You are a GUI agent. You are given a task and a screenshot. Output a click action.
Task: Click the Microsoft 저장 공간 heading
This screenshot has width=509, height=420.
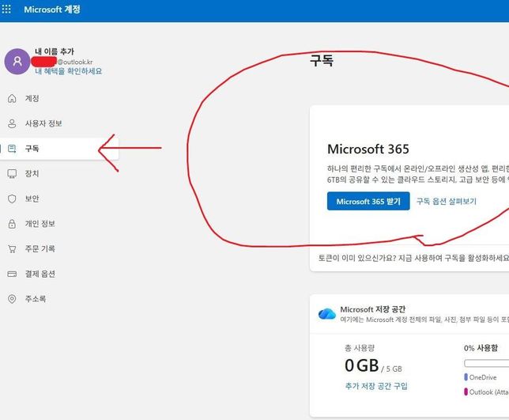pyautogui.click(x=373, y=309)
